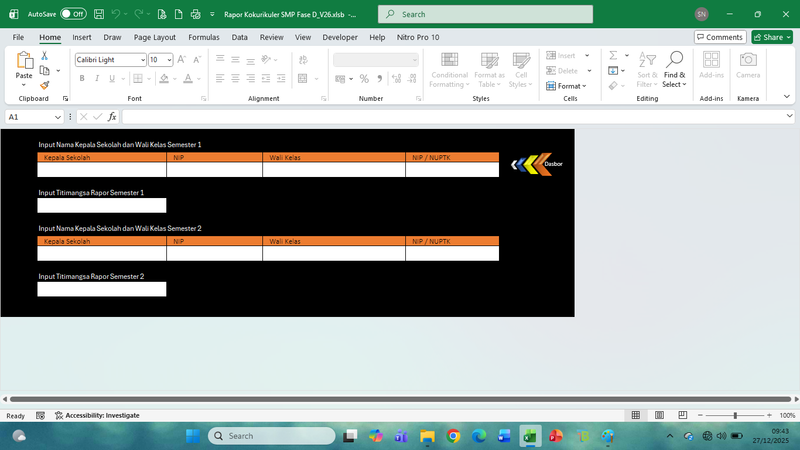Click the Insert Function fx icon
The width and height of the screenshot is (800, 450).
(x=112, y=117)
